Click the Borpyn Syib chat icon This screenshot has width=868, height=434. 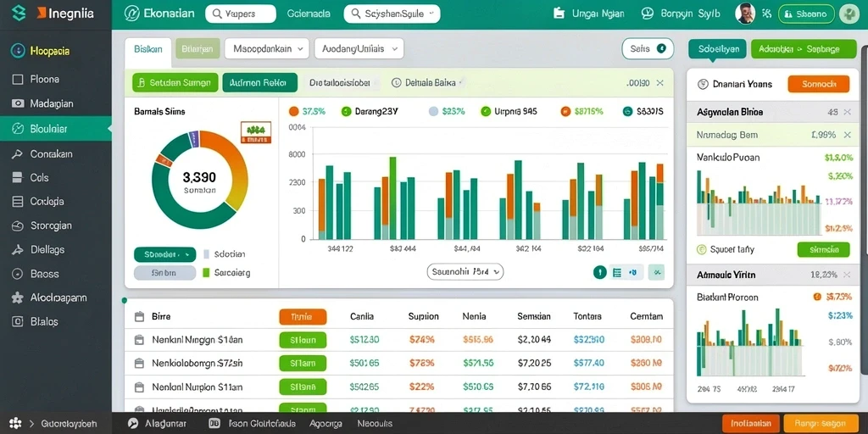[x=647, y=14]
